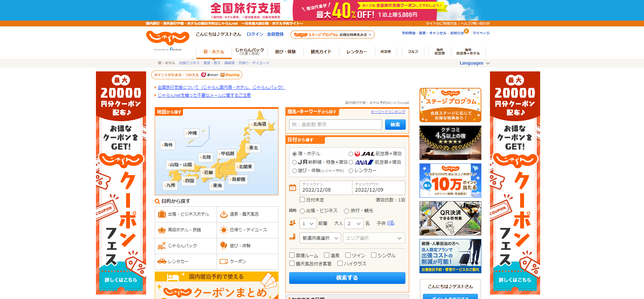
Task: Click the チェックイン date field
Action: click(326, 188)
